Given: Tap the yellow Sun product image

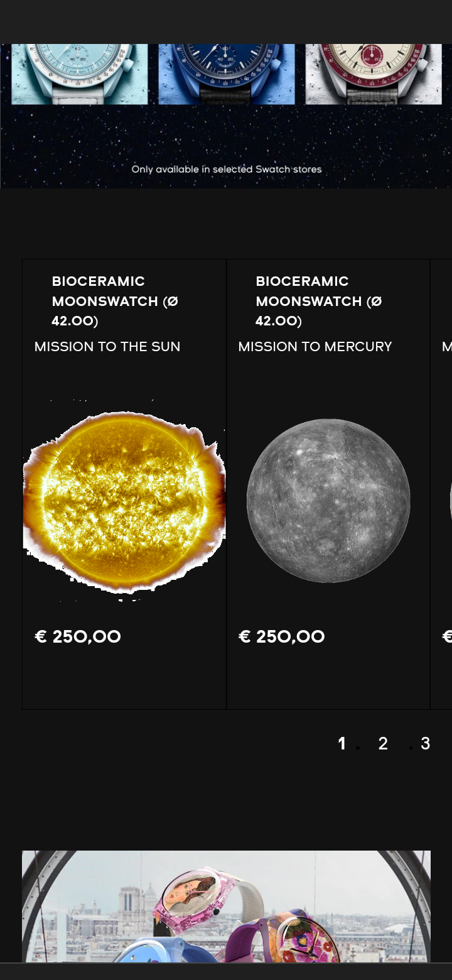Looking at the screenshot, I should point(124,501).
